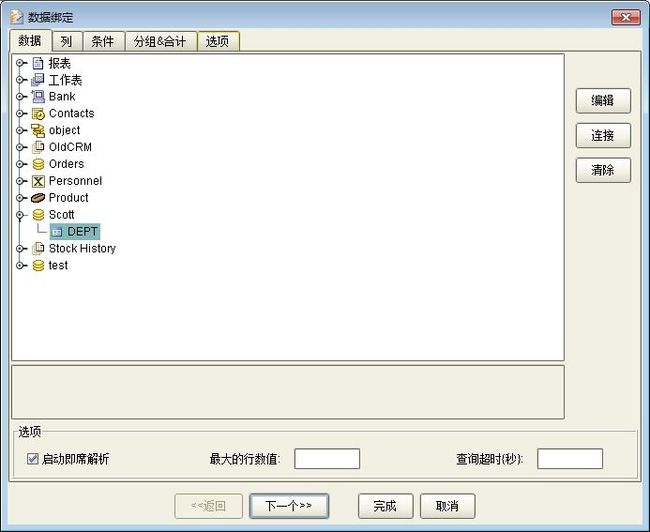The image size is (650, 532).
Task: Click the 工作表 worksheet icon
Action: (x=38, y=80)
